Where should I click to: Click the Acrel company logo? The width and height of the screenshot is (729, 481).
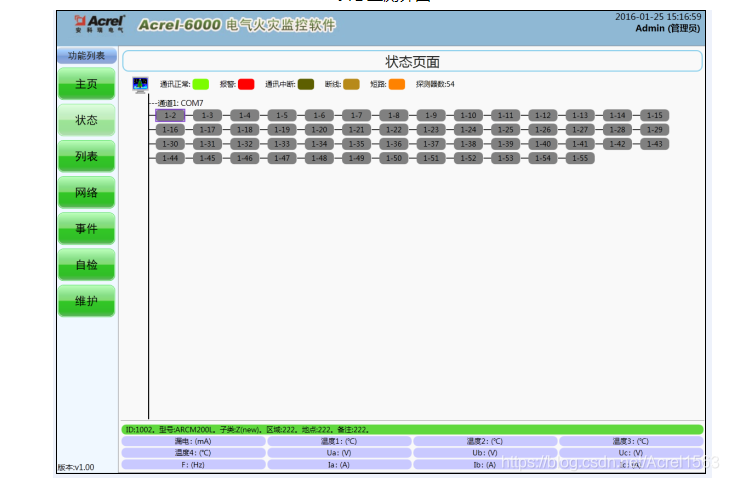[99, 24]
